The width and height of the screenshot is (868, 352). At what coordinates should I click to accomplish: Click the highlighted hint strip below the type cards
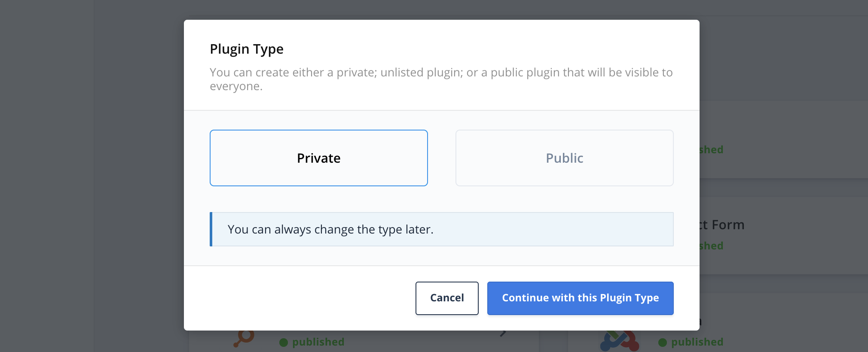[x=442, y=229]
